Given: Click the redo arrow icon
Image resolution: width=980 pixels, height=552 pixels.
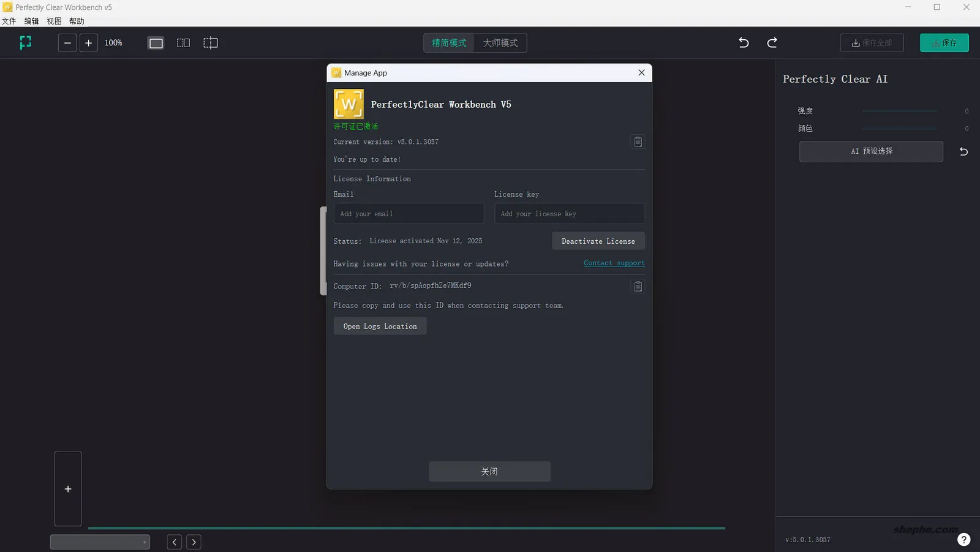Looking at the screenshot, I should click(x=772, y=43).
